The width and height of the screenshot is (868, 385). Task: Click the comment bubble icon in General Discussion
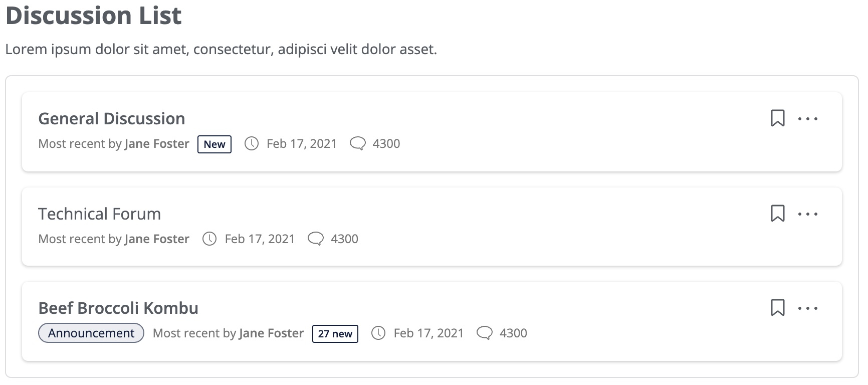coord(357,144)
